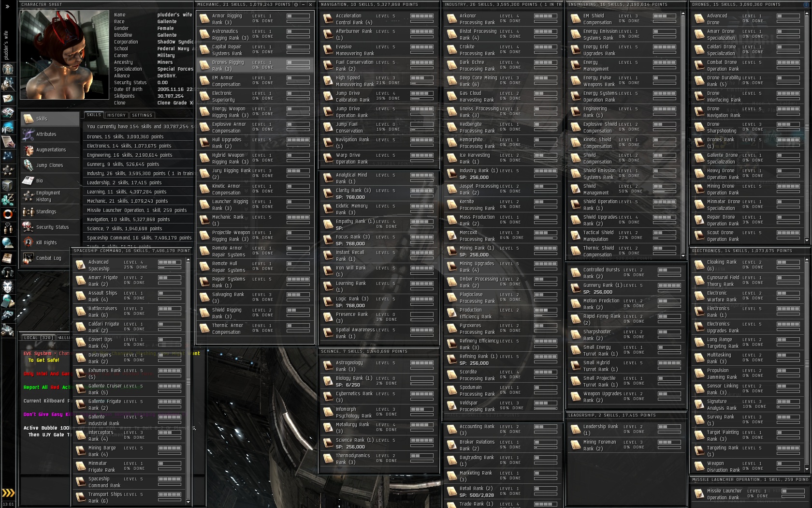Open the Jukebox headphones icon
The width and height of the screenshot is (812, 508).
point(8,272)
